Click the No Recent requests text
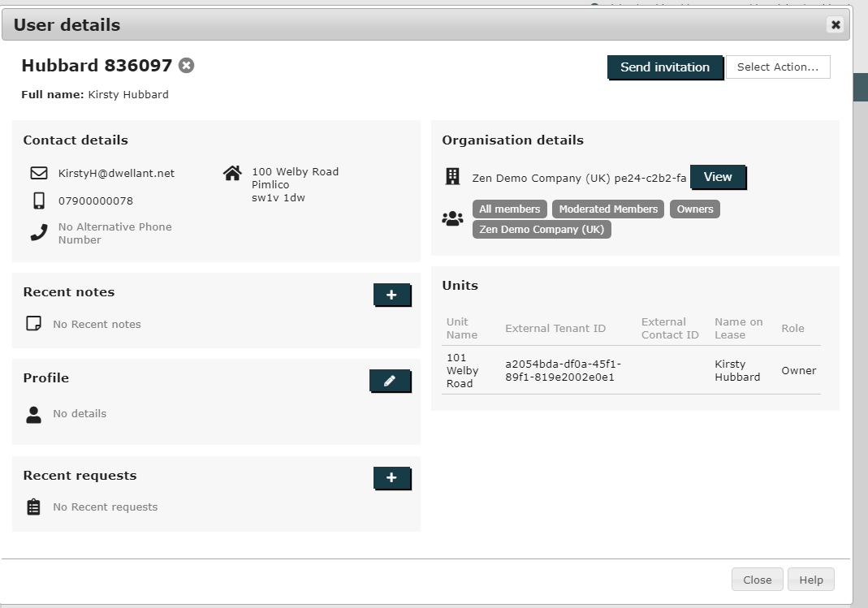Image resolution: width=868 pixels, height=608 pixels. (x=106, y=507)
